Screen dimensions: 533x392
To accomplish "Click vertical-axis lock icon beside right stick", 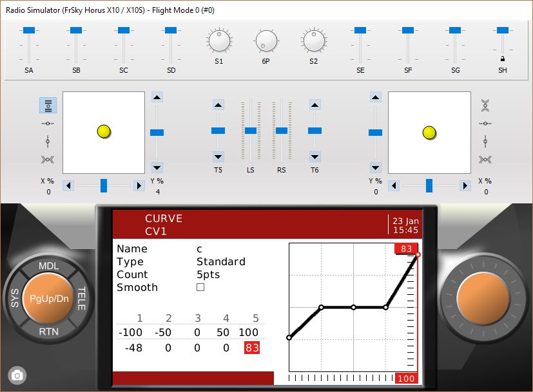I will (486, 142).
